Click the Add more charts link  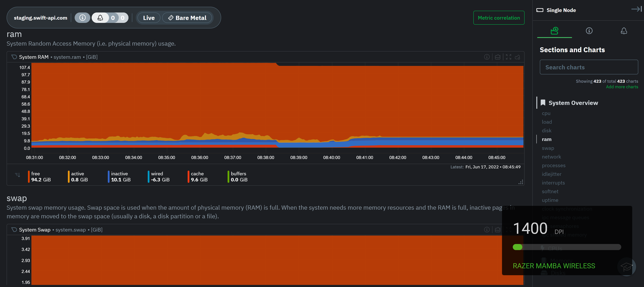click(x=622, y=87)
